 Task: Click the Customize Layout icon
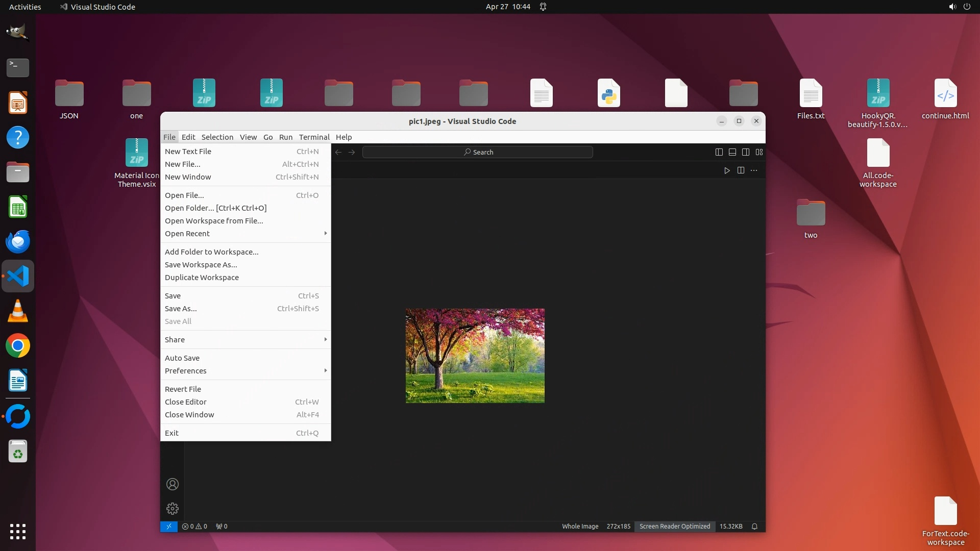coord(759,152)
